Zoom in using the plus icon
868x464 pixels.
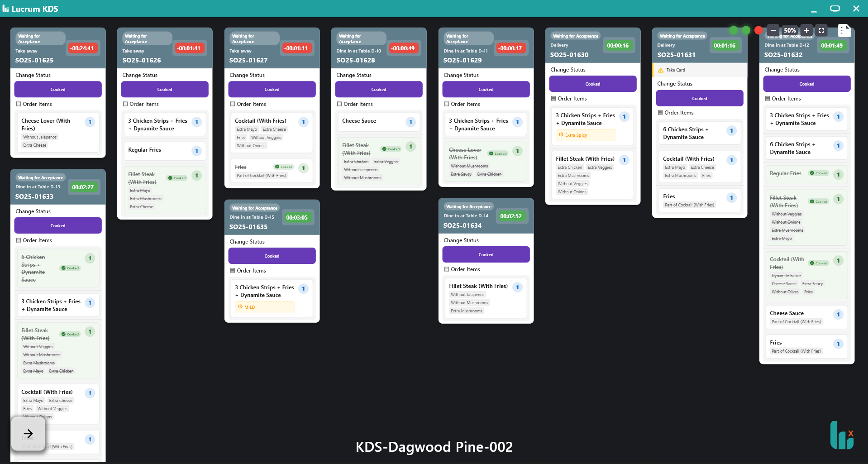click(806, 30)
